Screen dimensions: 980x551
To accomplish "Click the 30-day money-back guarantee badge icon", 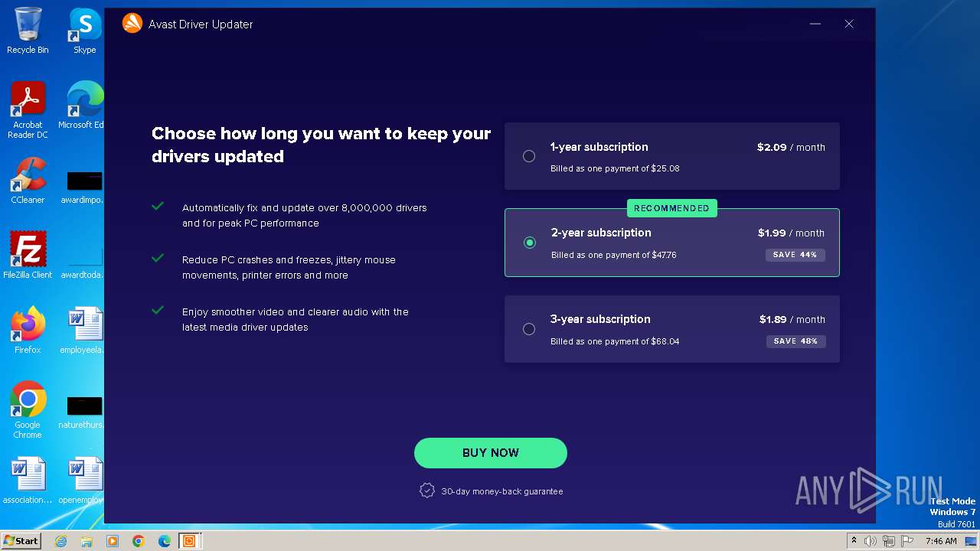I will coord(427,491).
